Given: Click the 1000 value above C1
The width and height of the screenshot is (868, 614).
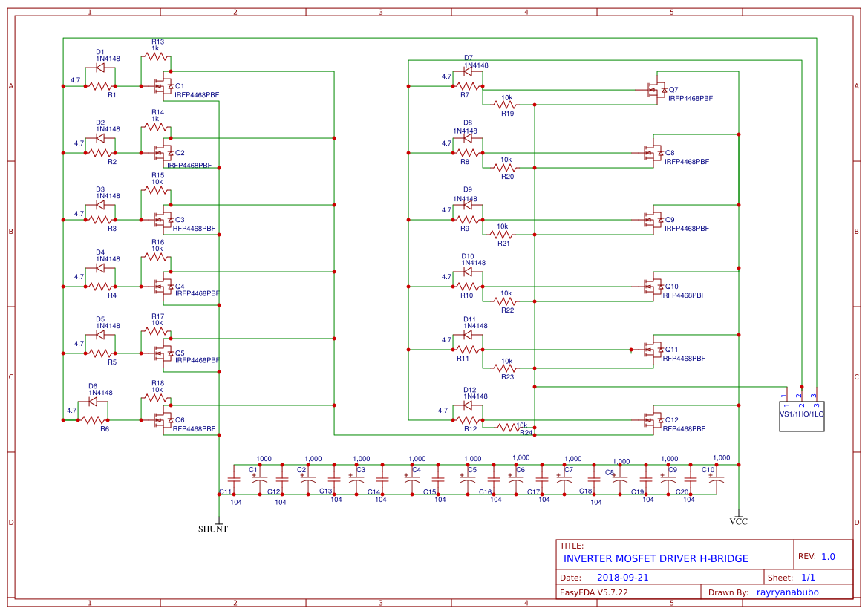Looking at the screenshot, I should 264,459.
